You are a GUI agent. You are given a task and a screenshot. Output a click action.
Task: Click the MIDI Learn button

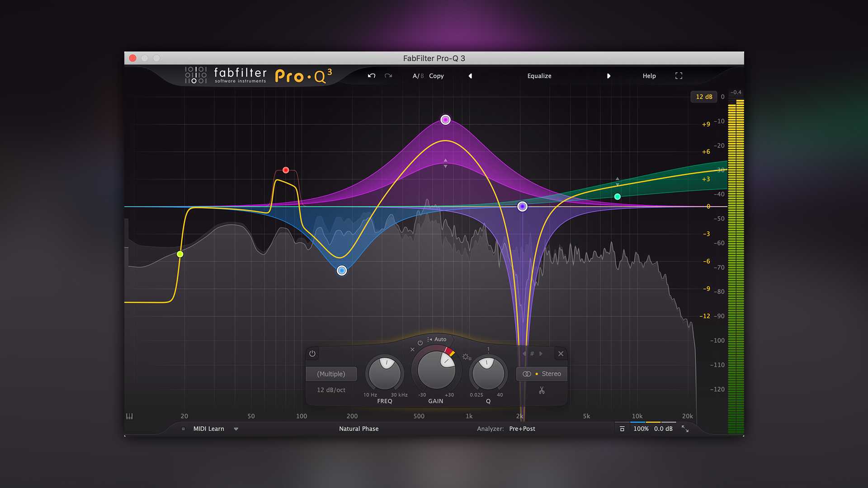click(x=209, y=429)
